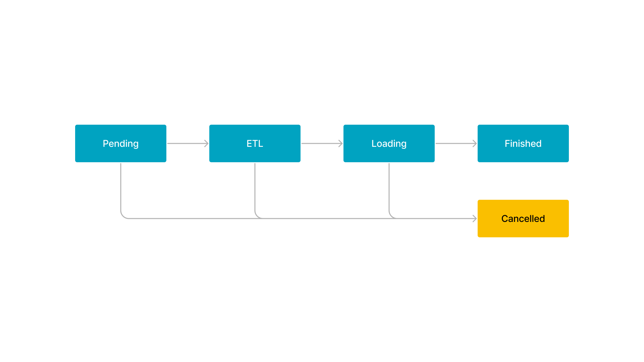The width and height of the screenshot is (644, 362).
Task: Click the arrow from Pending to ETL
Action: [x=188, y=143]
